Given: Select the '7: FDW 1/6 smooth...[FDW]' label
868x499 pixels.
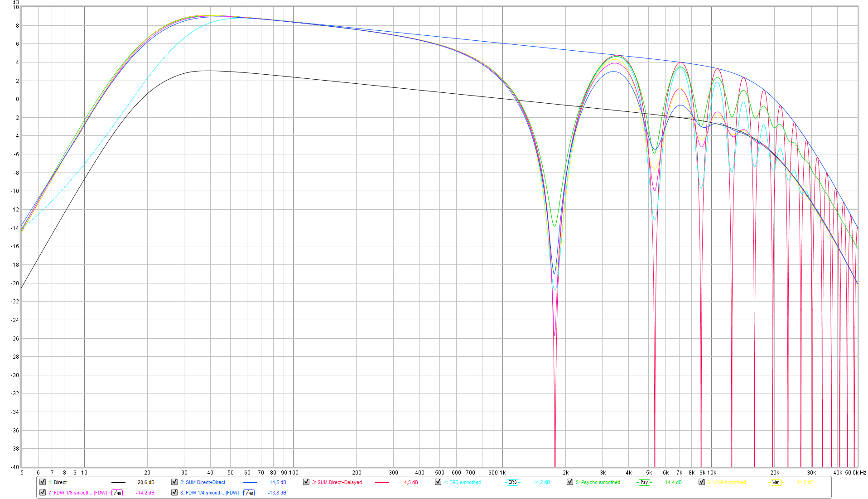Looking at the screenshot, I should [x=77, y=493].
